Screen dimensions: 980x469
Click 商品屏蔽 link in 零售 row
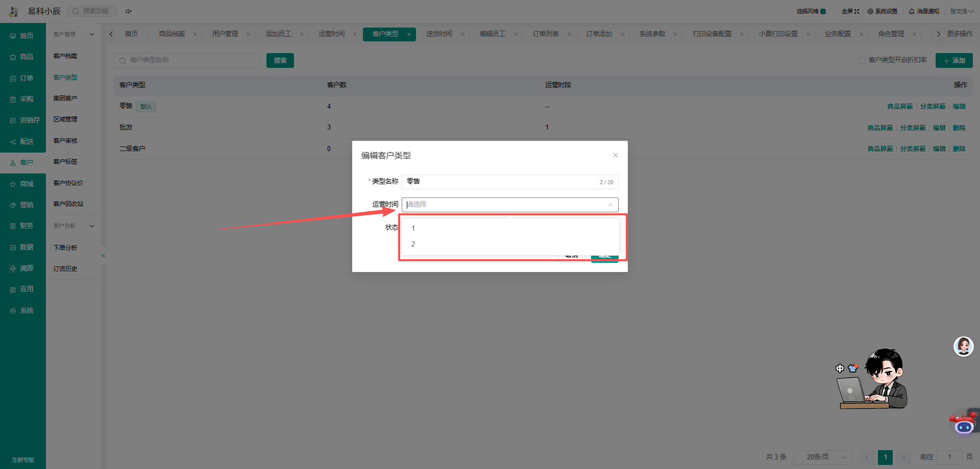[x=900, y=106]
